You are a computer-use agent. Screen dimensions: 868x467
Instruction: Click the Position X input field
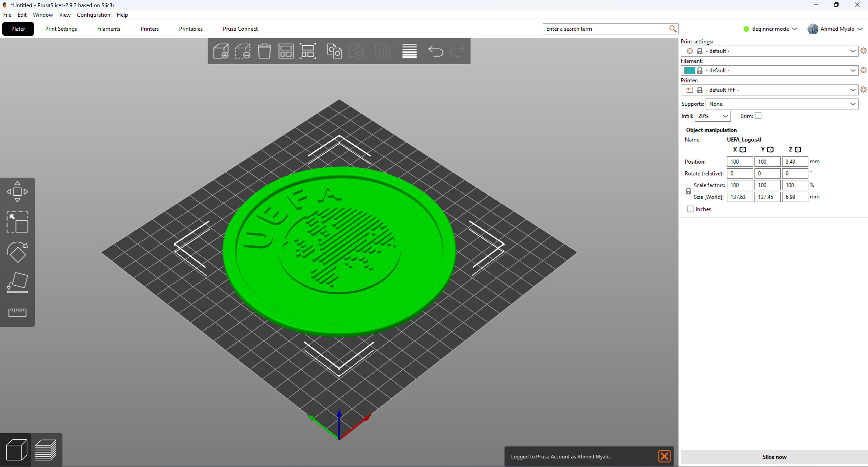coord(740,162)
